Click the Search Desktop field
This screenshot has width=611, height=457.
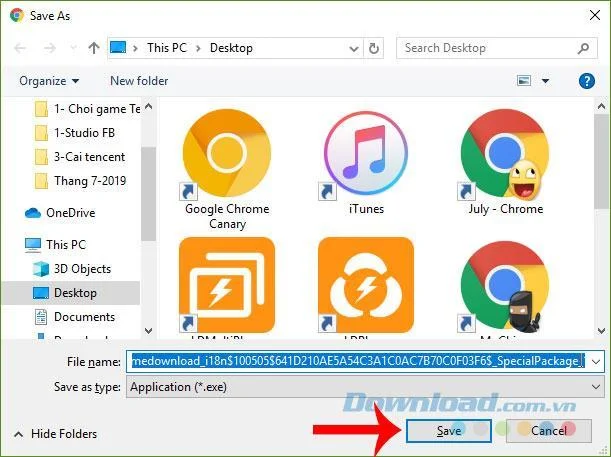(x=496, y=48)
